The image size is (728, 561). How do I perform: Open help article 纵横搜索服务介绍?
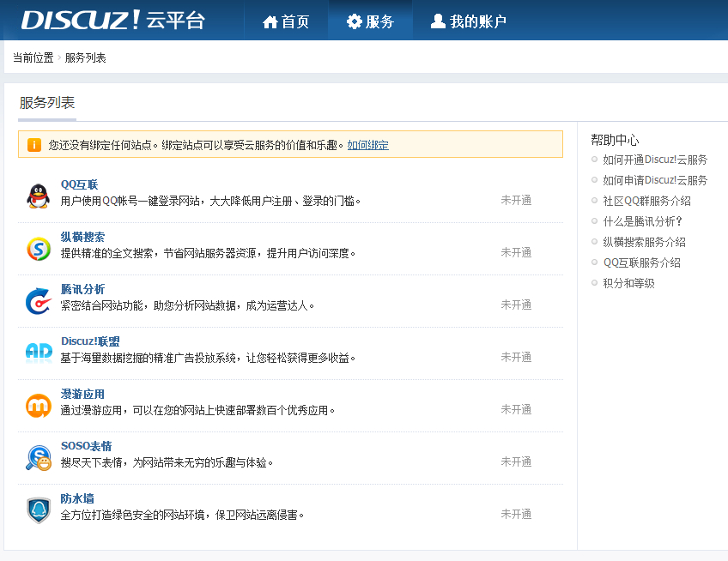coord(644,242)
